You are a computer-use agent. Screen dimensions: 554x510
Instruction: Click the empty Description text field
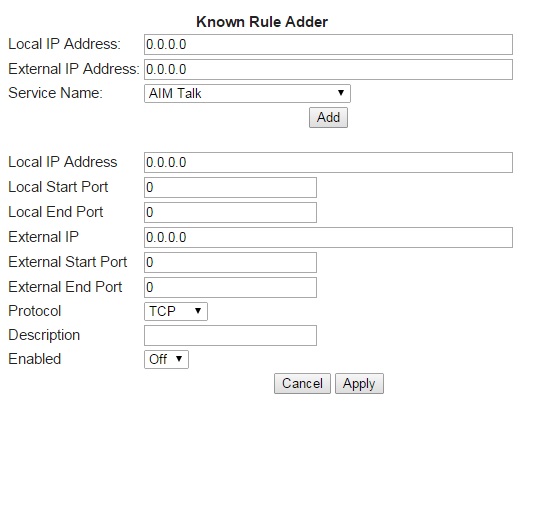(x=230, y=335)
